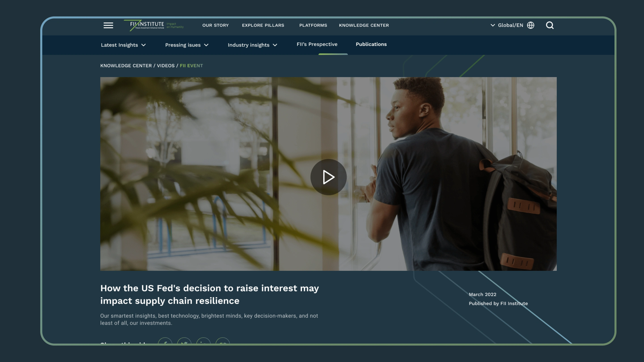Expand the Global/EN language dropdown
644x362 pixels.
pyautogui.click(x=507, y=25)
